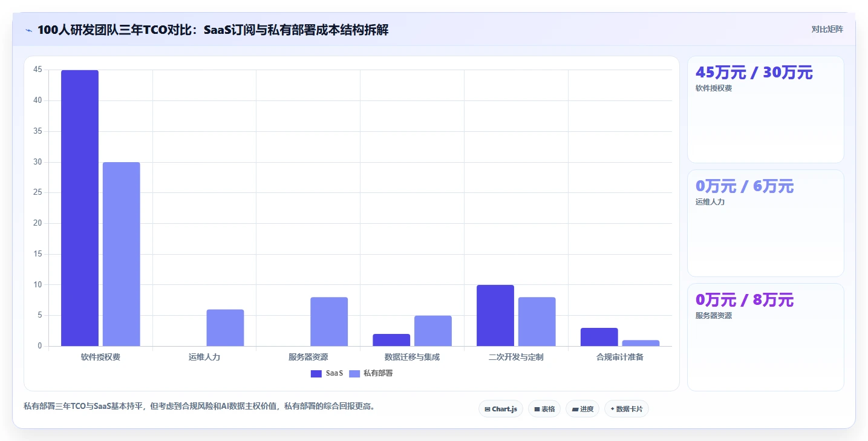The image size is (868, 441).
Task: Click the 对比矩阵 label in header
Action: pos(827,29)
